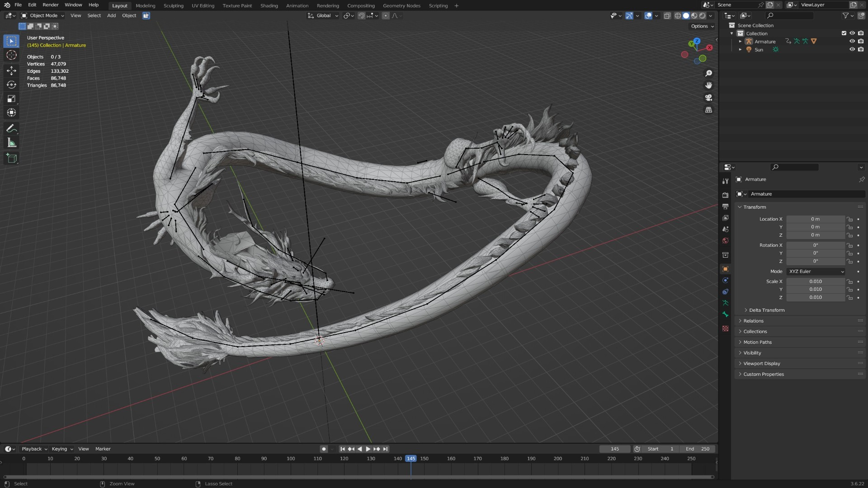This screenshot has width=868, height=488.
Task: Click the Select Box tool icon
Action: [x=11, y=41]
